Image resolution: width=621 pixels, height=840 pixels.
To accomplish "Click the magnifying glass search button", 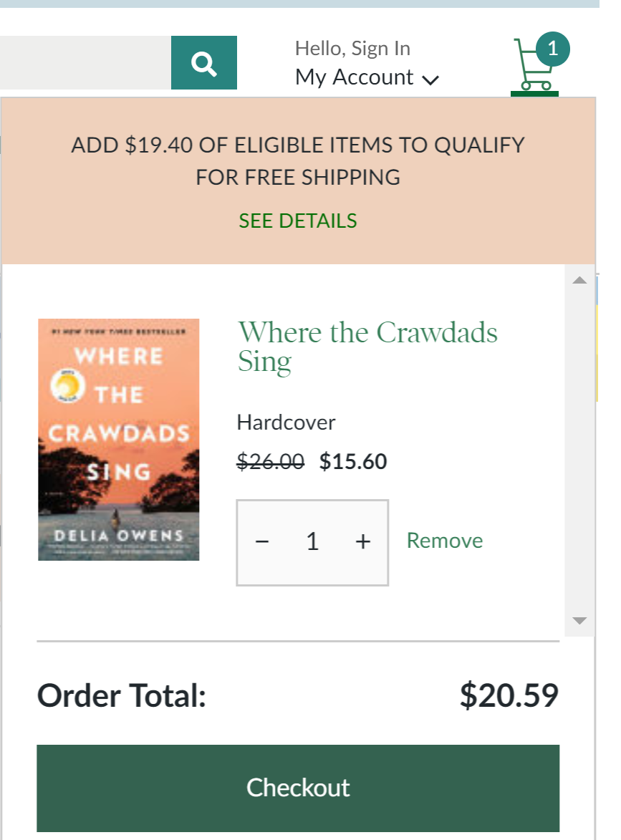I will [x=204, y=64].
